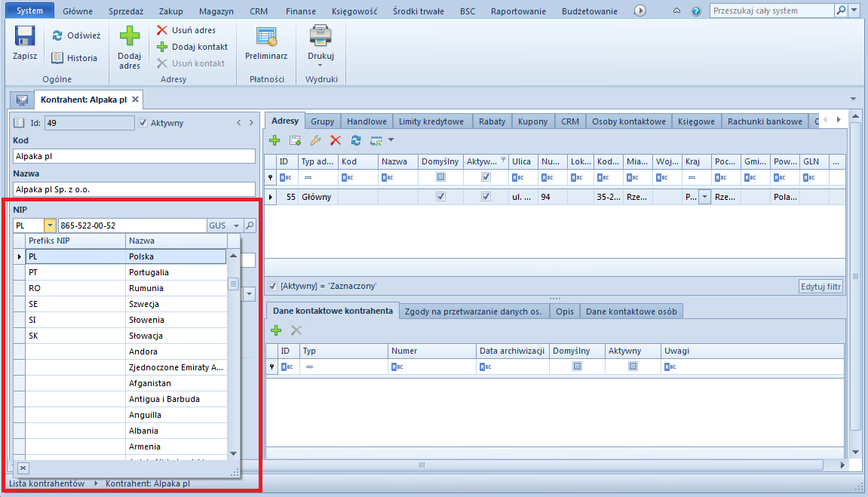Image resolution: width=868 pixels, height=497 pixels.
Task: Sort addresses by the Ulica column header
Action: [521, 161]
